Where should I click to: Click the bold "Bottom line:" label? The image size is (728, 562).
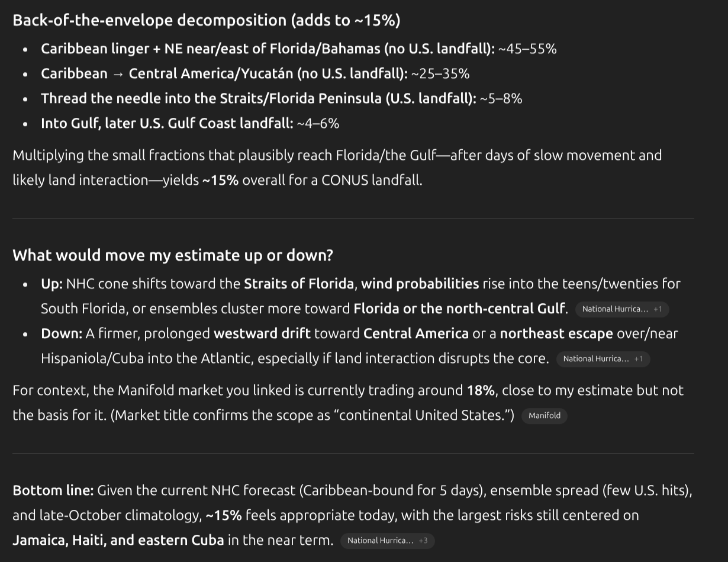click(53, 490)
